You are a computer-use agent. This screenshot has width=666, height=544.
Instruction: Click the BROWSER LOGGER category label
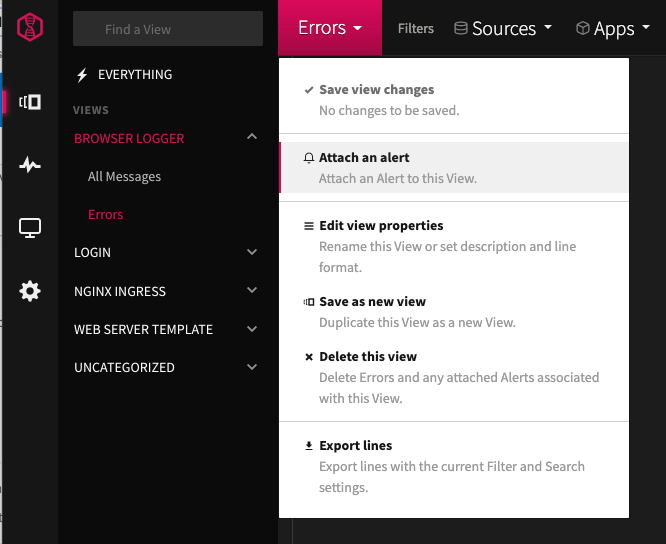129,138
